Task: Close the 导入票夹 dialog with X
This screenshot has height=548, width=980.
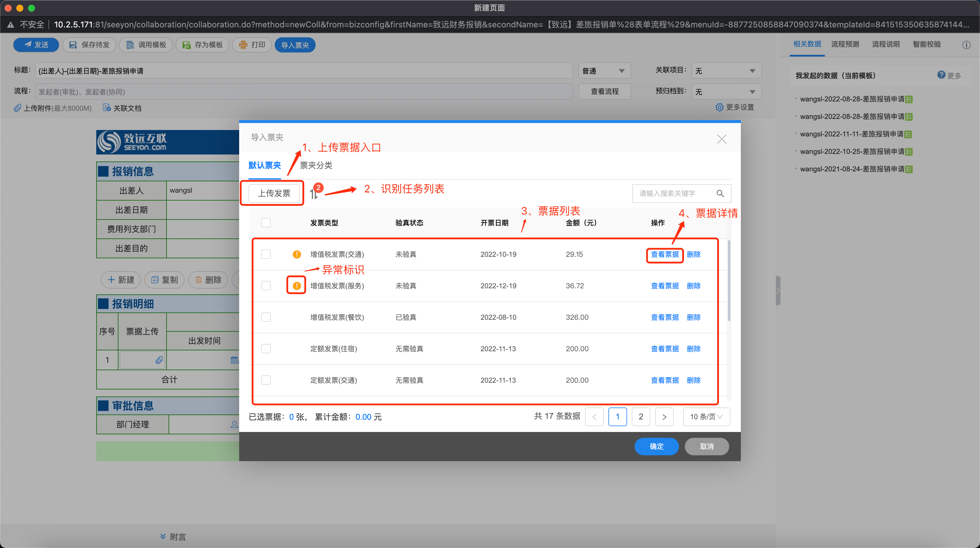Action: pyautogui.click(x=721, y=139)
